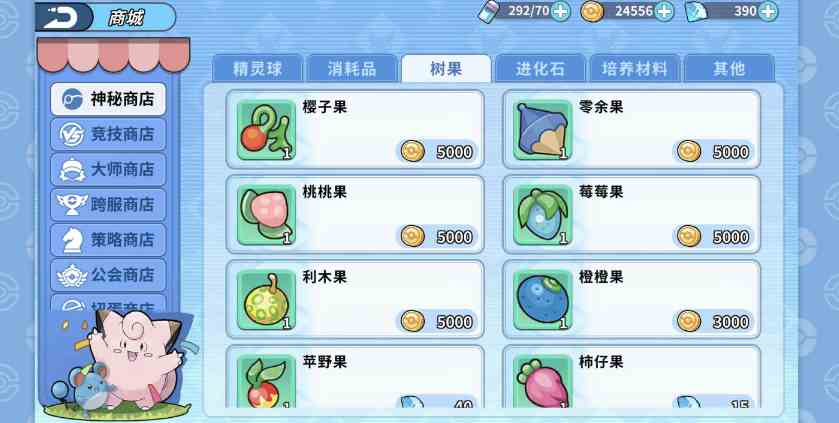Open 大师商店 in the sidebar

point(108,170)
